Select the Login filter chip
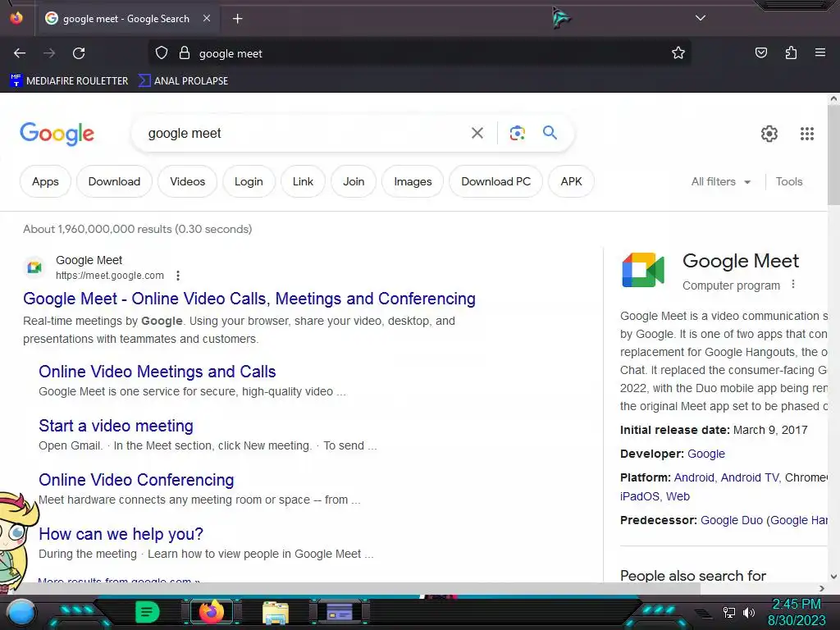The width and height of the screenshot is (840, 630). [249, 181]
